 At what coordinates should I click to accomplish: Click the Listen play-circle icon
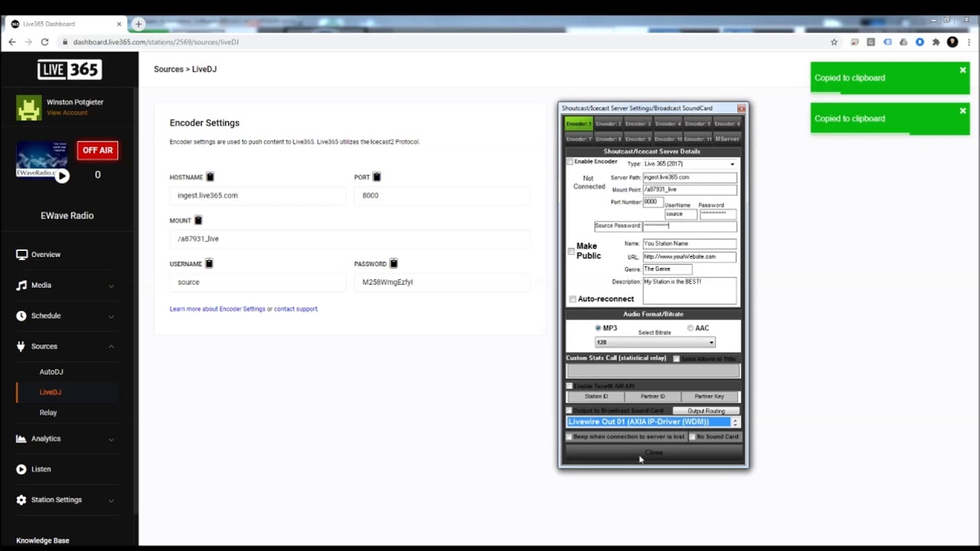(21, 469)
